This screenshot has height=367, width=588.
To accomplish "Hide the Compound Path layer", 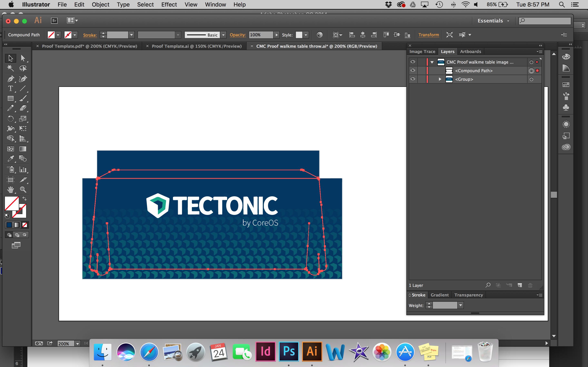I will click(413, 71).
